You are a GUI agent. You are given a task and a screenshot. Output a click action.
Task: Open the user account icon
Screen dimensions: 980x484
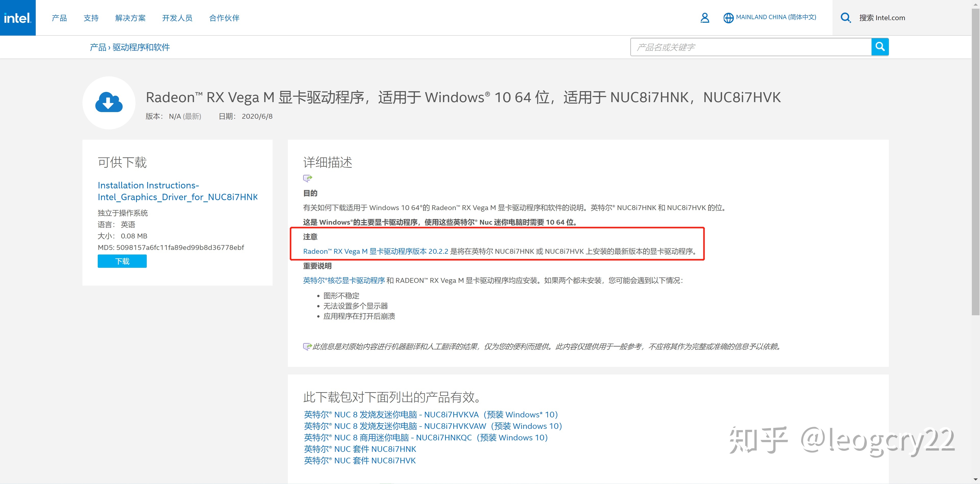click(705, 18)
